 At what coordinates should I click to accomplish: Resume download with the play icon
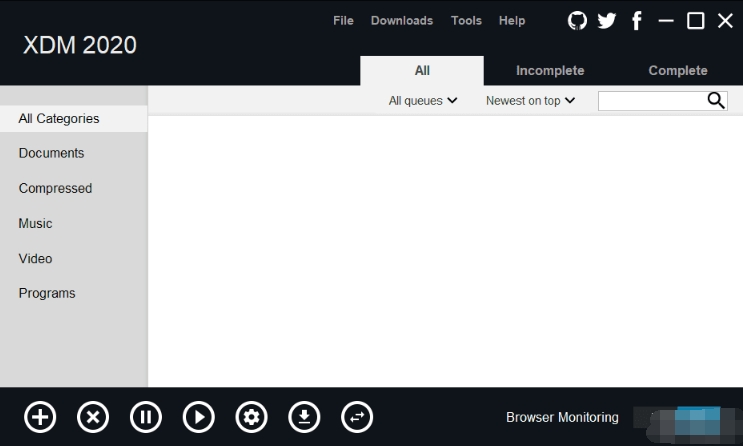[199, 417]
